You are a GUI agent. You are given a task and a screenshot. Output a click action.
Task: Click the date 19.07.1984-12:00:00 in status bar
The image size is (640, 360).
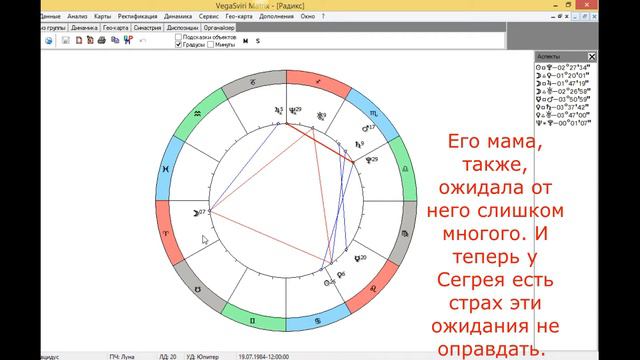264,357
